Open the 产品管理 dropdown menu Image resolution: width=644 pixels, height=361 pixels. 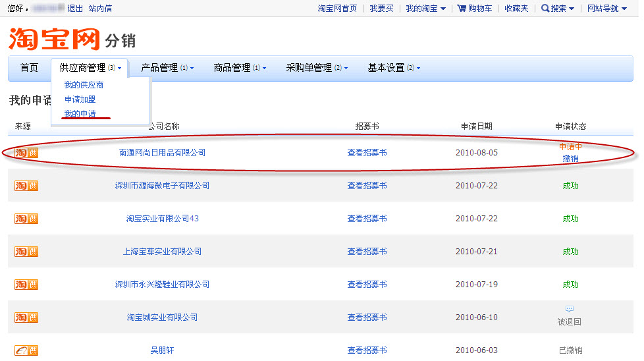tap(167, 68)
